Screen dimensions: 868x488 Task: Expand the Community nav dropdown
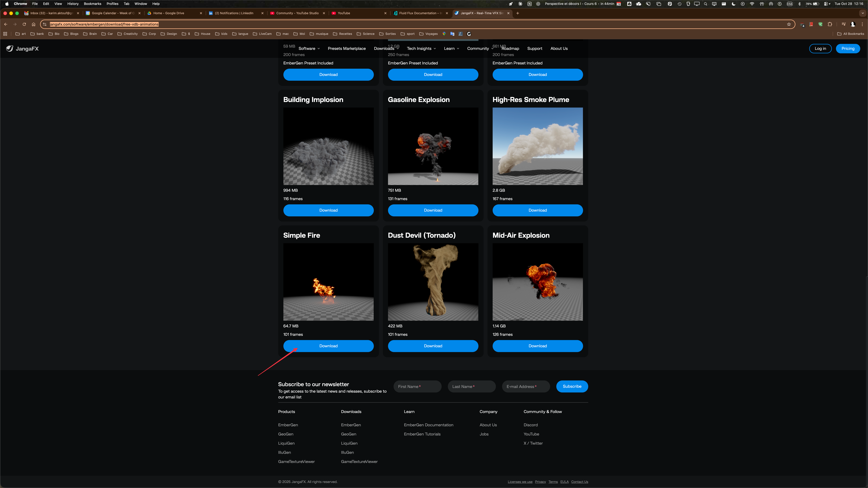(480, 49)
